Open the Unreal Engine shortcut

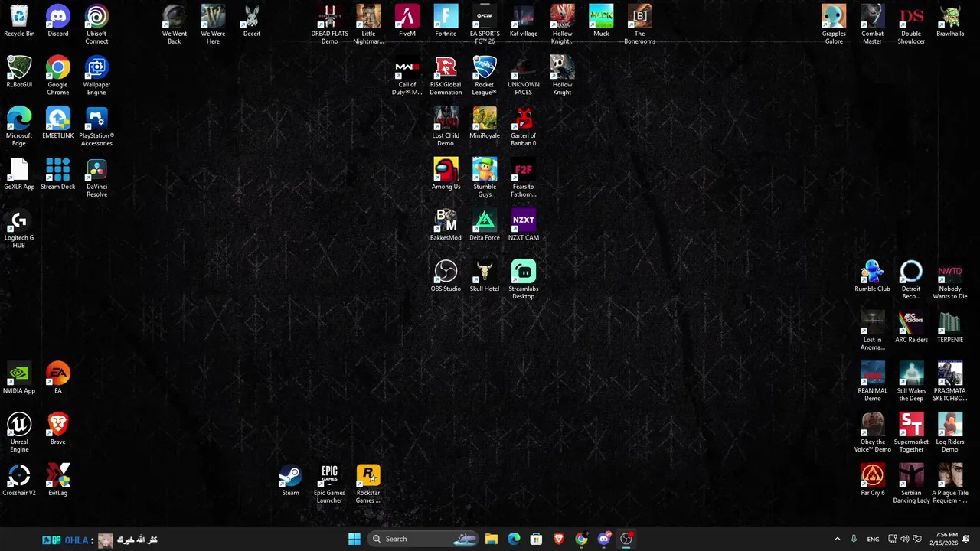[19, 433]
